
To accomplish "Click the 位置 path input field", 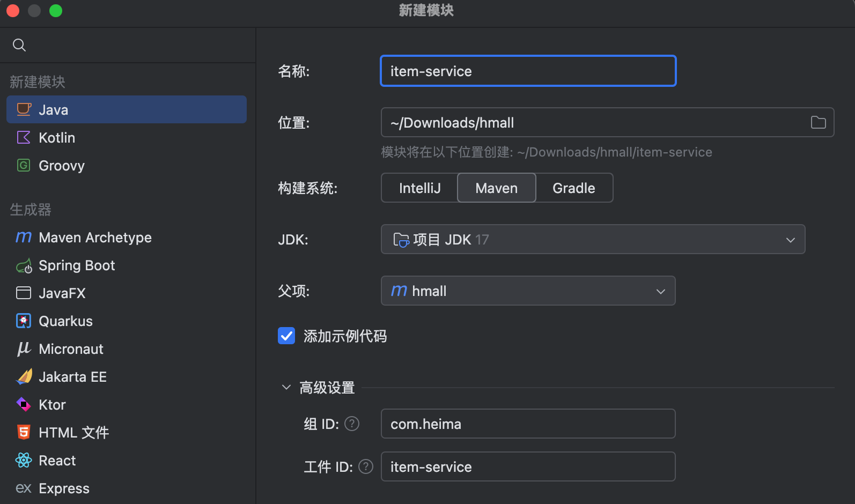I will [x=607, y=122].
